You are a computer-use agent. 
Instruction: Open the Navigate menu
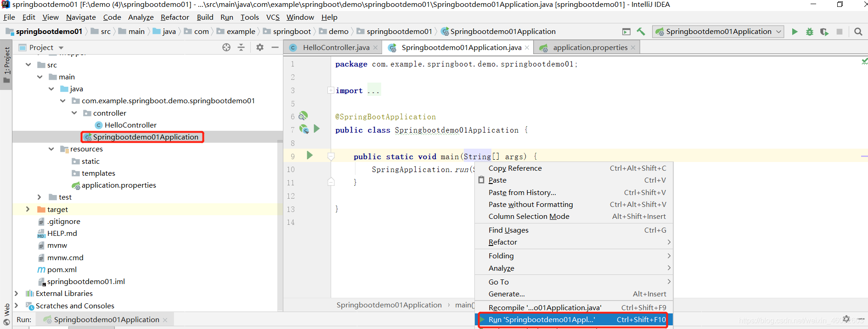tap(81, 17)
